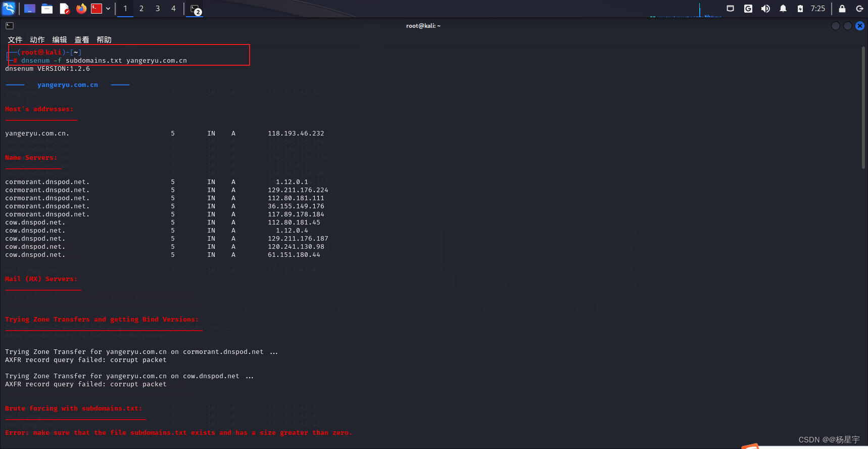Open the 文件 menu
868x449 pixels.
[x=15, y=39]
